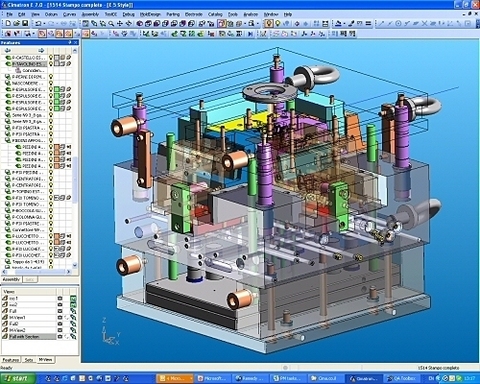Click the Save floppy disk icon
This screenshot has height=384, width=480.
[x=25, y=23]
